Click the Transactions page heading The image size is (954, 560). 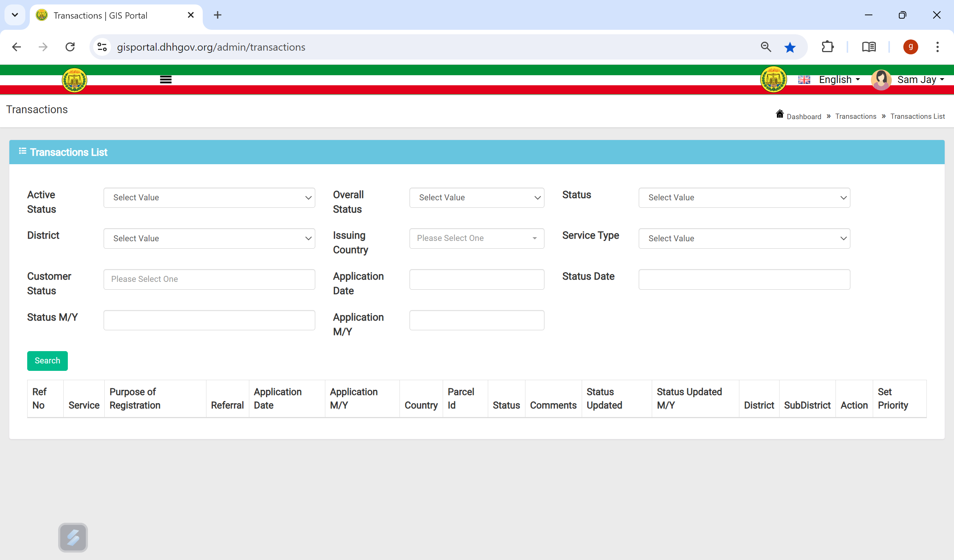coord(37,109)
